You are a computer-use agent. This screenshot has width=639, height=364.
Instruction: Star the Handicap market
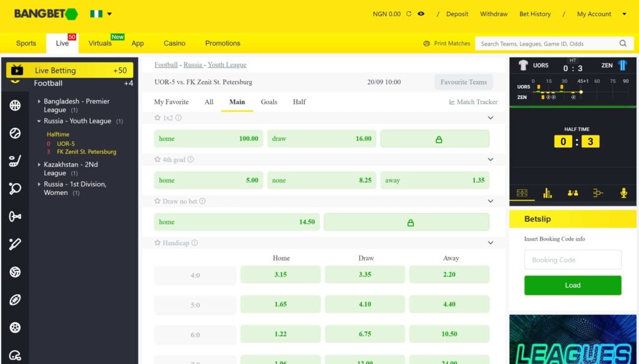(x=157, y=242)
